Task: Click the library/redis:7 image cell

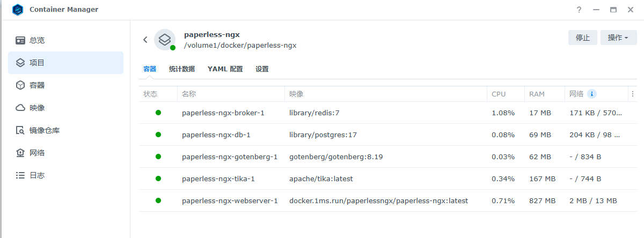Action: pyautogui.click(x=314, y=113)
